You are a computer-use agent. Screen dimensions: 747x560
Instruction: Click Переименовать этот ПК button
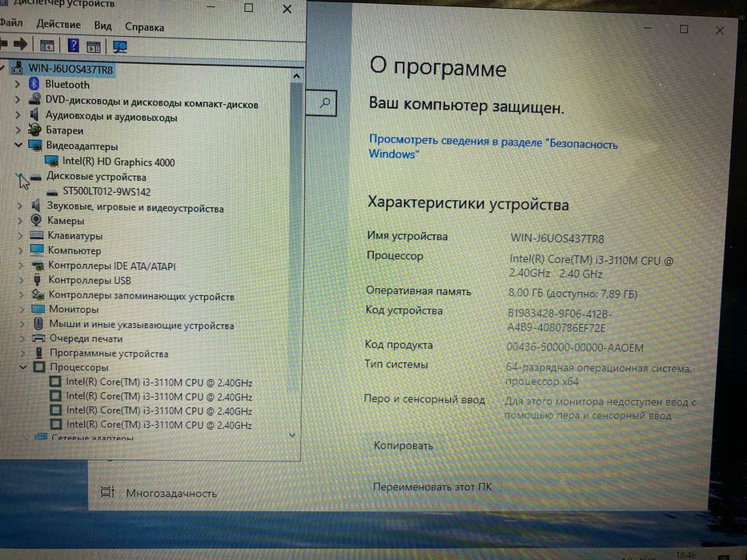[432, 486]
